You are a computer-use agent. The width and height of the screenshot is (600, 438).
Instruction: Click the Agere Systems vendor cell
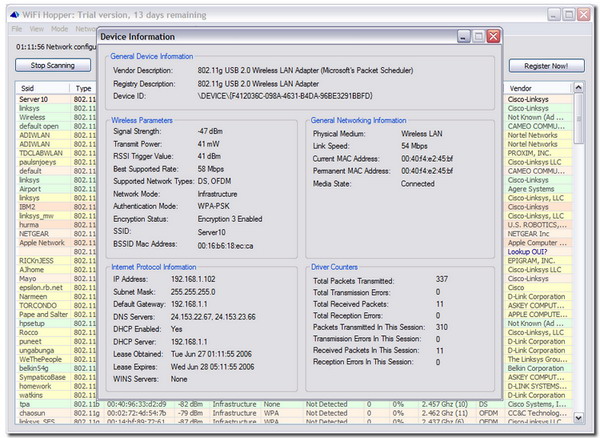pos(538,189)
